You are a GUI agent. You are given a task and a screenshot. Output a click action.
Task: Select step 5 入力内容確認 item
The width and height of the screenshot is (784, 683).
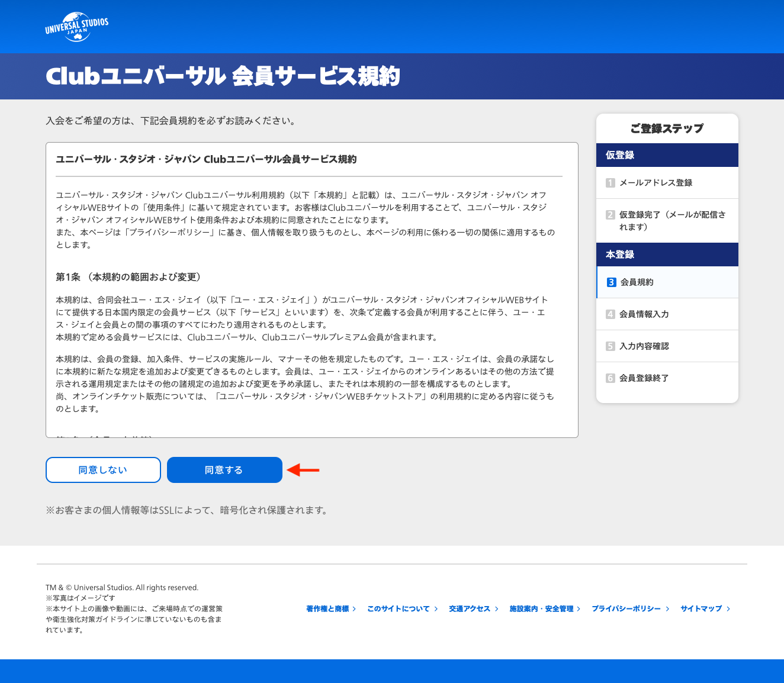(x=667, y=346)
